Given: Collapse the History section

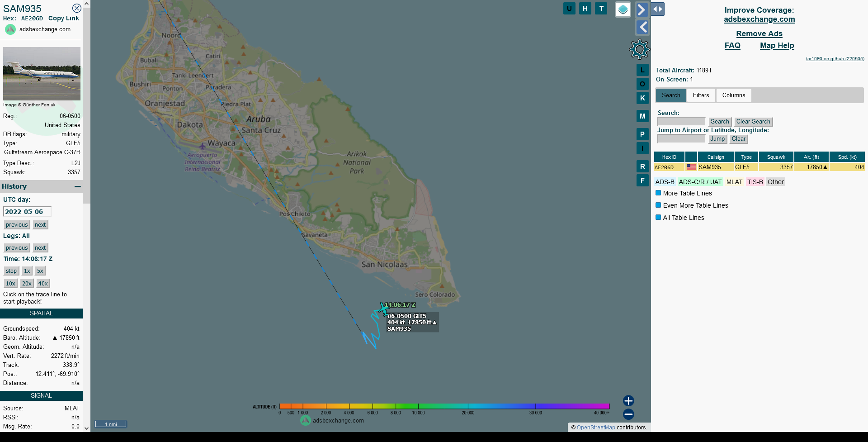Looking at the screenshot, I should coord(78,186).
